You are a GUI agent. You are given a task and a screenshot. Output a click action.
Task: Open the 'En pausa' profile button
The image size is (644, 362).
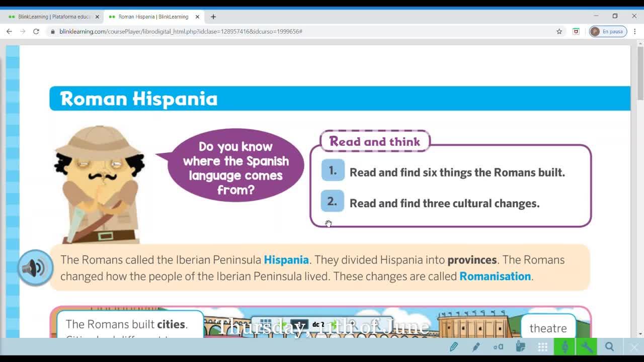click(608, 31)
